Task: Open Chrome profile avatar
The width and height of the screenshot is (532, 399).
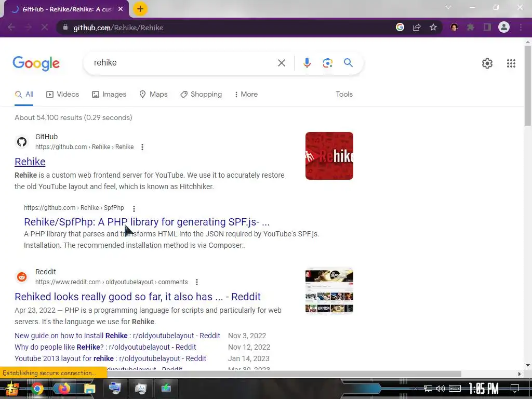Action: [x=504, y=27]
